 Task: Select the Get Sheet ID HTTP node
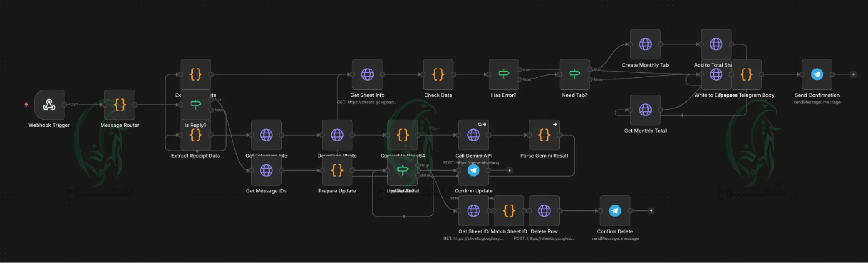coord(473,211)
